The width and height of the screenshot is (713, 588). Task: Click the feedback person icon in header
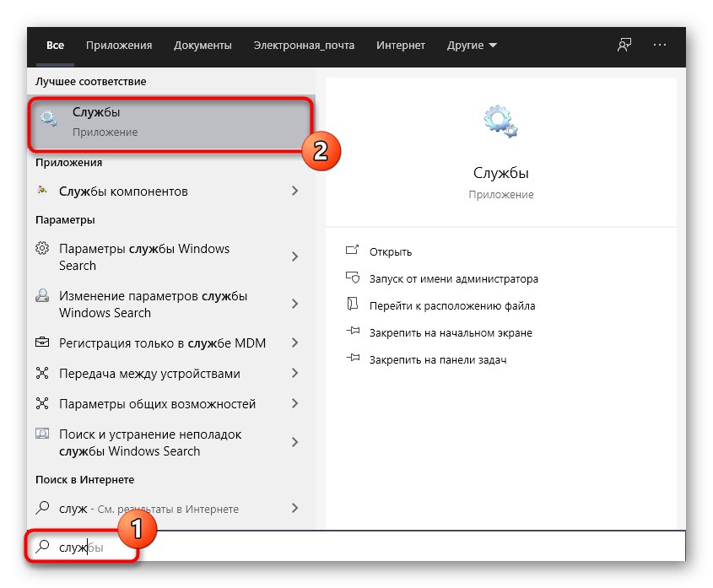[624, 45]
